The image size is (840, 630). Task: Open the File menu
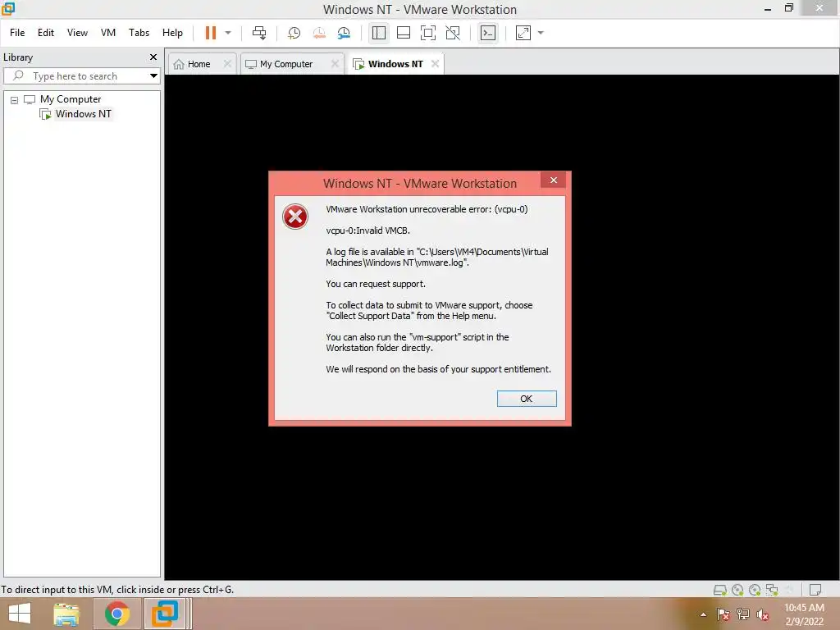[x=17, y=33]
